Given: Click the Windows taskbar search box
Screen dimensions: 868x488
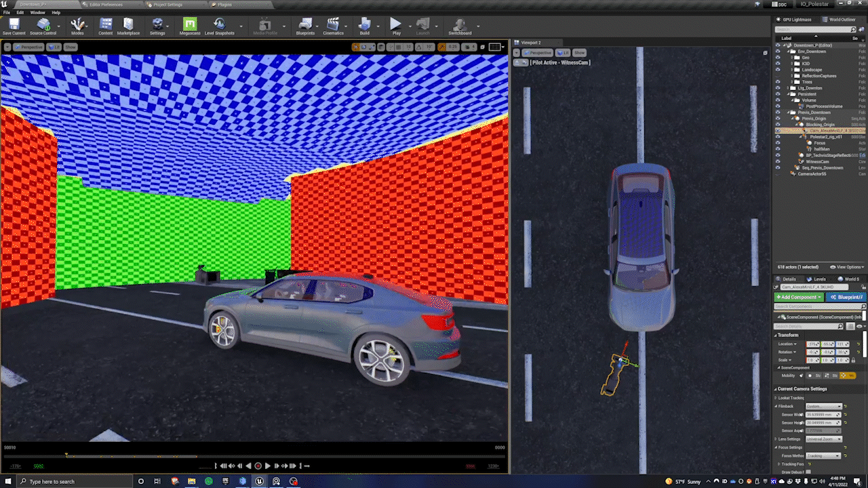Looking at the screenshot, I should 76,481.
